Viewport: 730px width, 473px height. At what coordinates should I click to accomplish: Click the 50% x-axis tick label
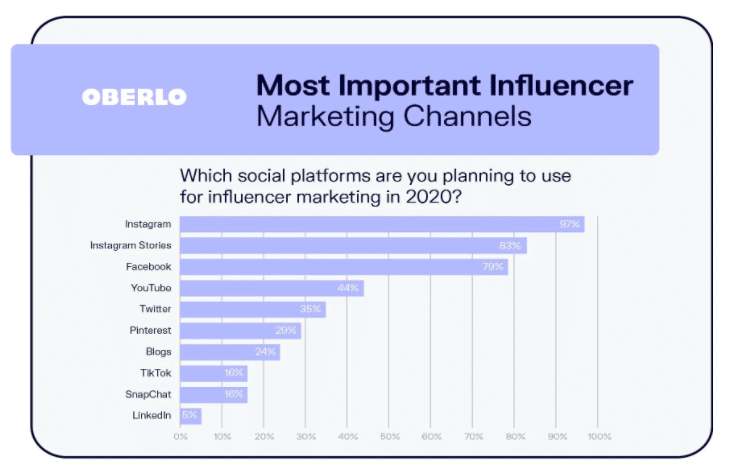(x=390, y=437)
